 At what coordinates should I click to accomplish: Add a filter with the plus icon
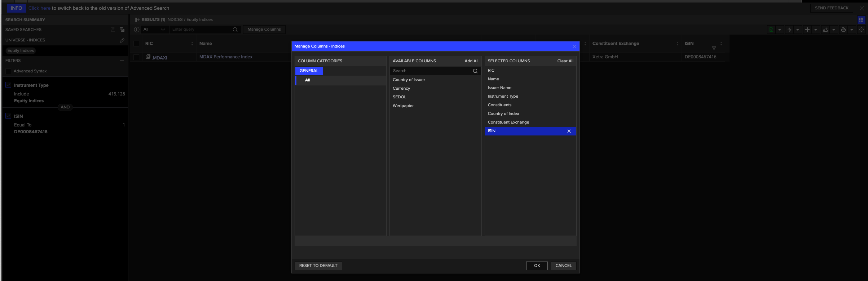click(122, 61)
